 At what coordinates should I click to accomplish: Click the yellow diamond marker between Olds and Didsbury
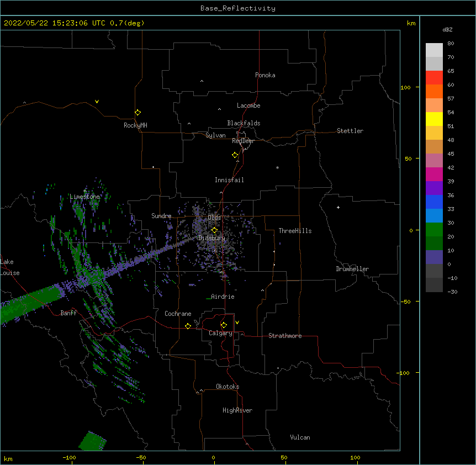point(214,230)
